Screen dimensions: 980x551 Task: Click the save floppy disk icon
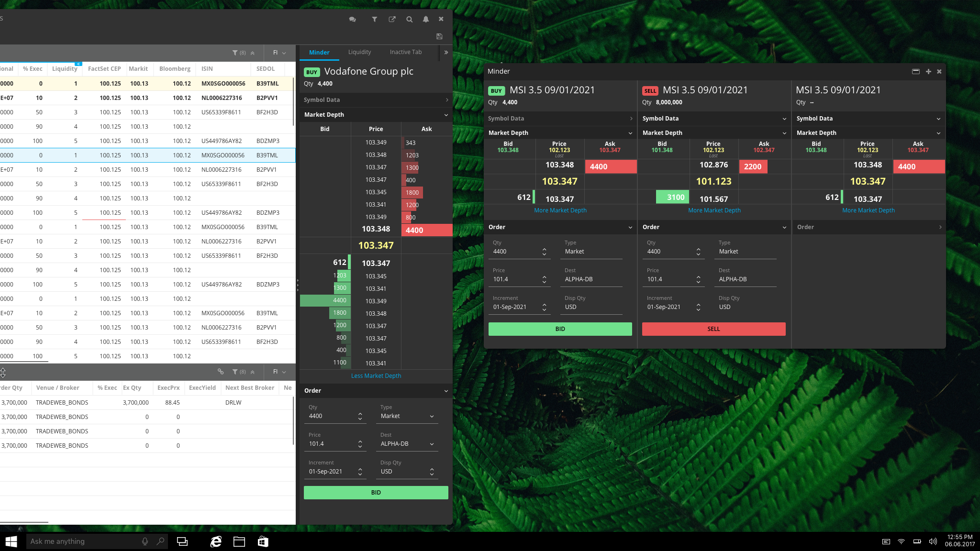439,36
